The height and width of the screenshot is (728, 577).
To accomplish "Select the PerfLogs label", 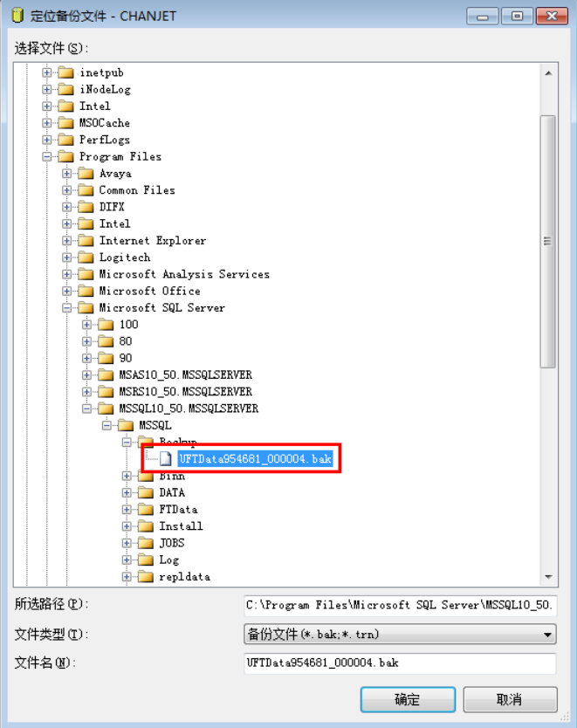I will 105,140.
